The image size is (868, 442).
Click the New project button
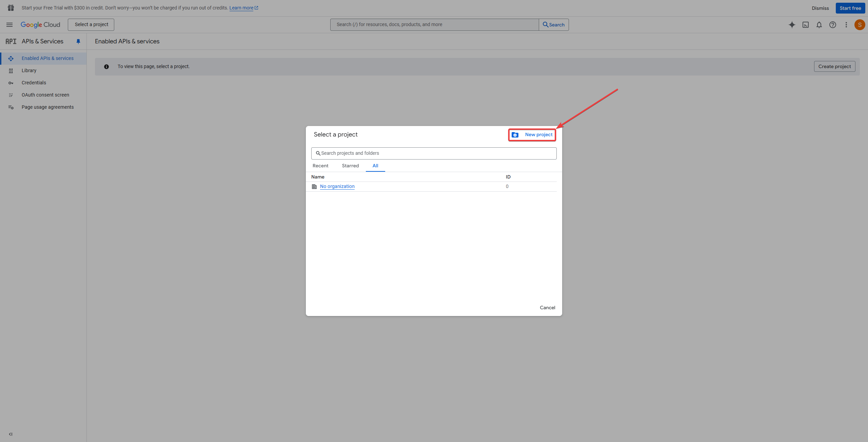532,135
